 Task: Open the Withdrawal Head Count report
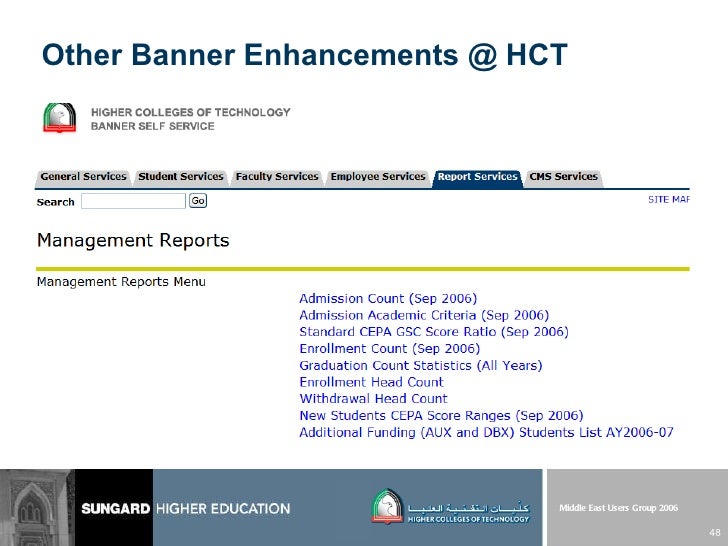click(x=373, y=399)
